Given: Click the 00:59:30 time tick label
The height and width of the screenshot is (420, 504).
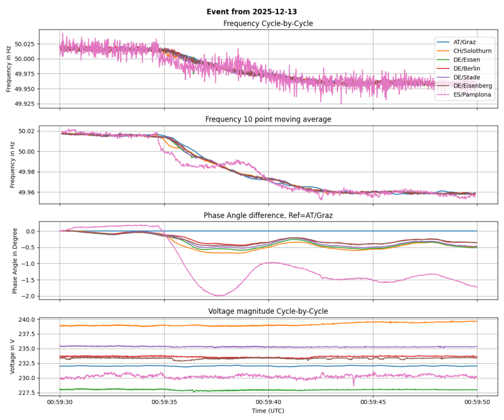Looking at the screenshot, I should pos(60,402).
